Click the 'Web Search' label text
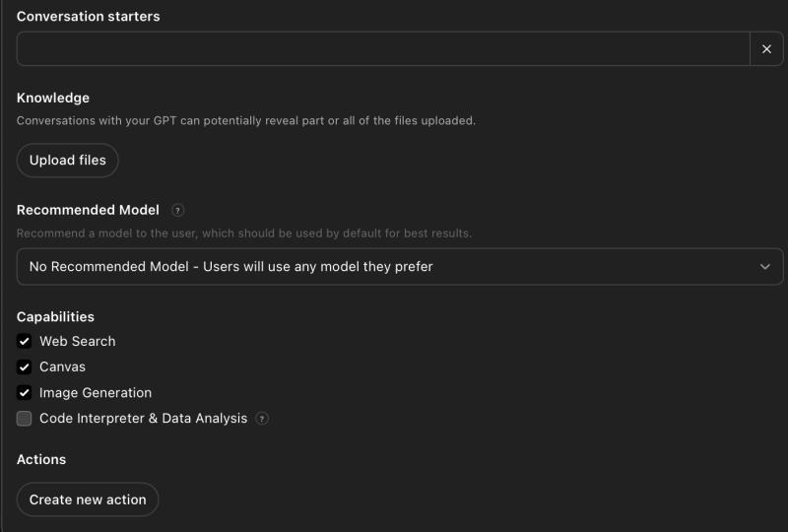The image size is (788, 532). coord(78,342)
